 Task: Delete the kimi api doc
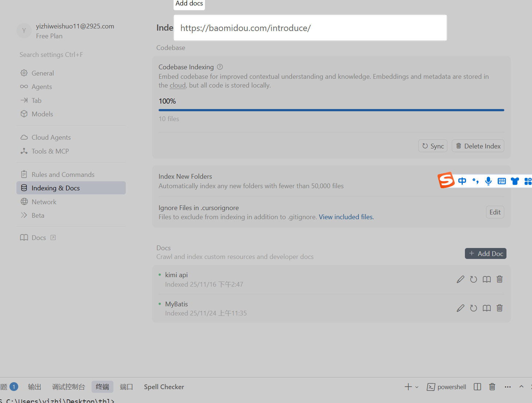coord(500,279)
